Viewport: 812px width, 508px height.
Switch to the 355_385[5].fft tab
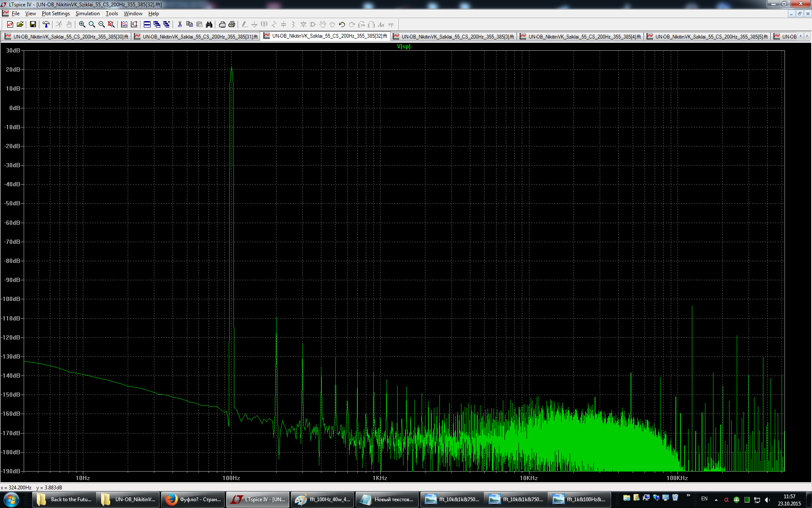pos(708,37)
